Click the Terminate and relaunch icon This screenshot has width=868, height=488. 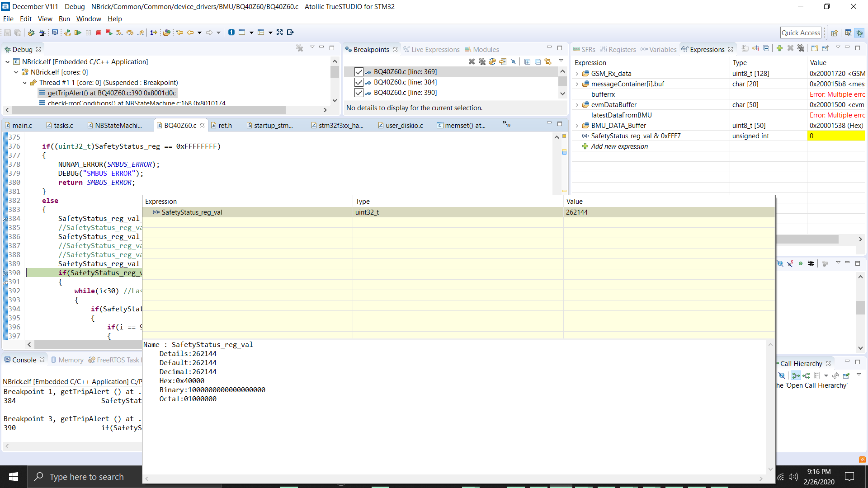(109, 33)
